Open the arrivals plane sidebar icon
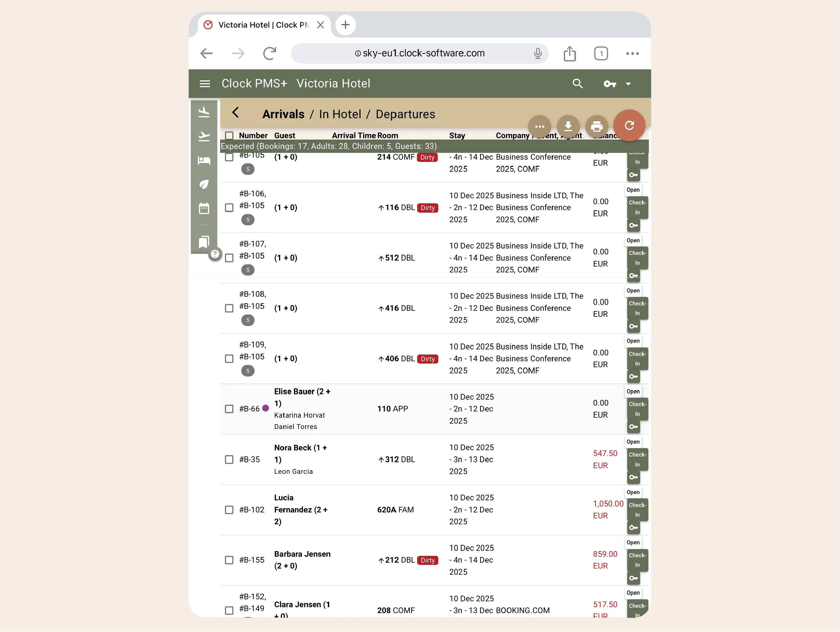The width and height of the screenshot is (840, 632). click(x=204, y=112)
